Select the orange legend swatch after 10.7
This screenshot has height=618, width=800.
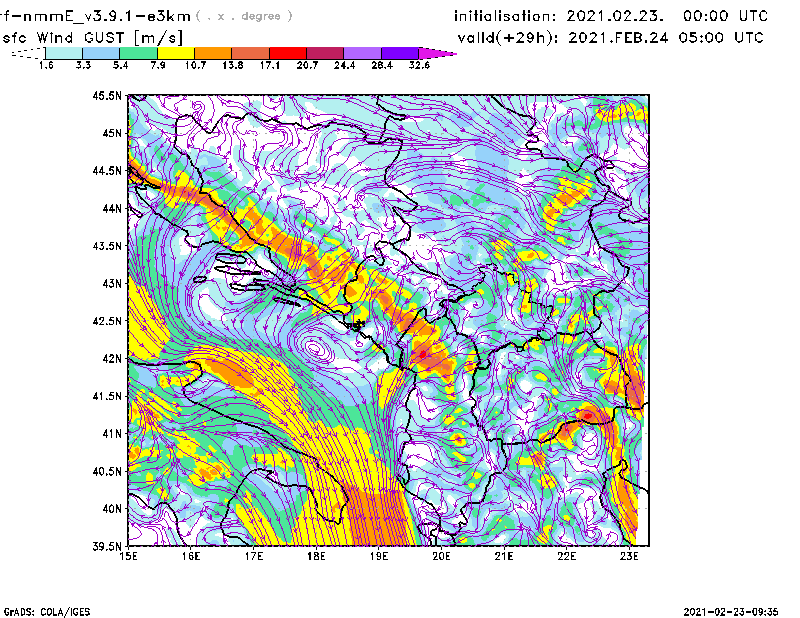coord(213,53)
